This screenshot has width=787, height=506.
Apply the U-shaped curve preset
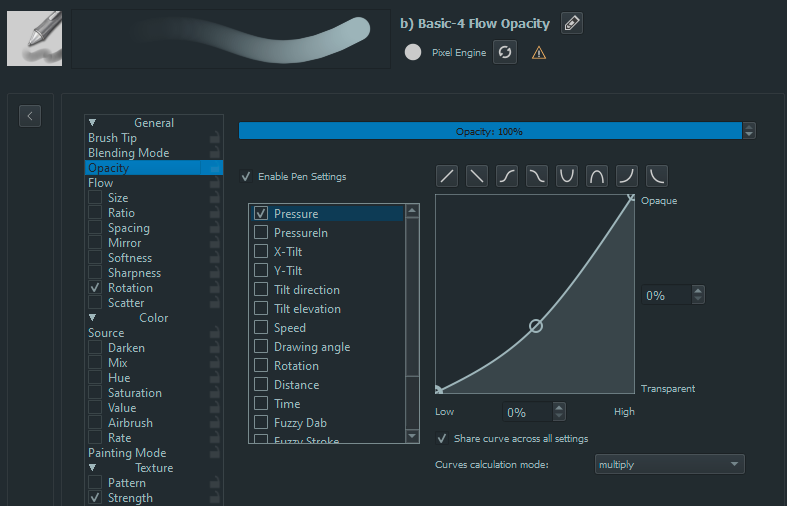tap(567, 176)
